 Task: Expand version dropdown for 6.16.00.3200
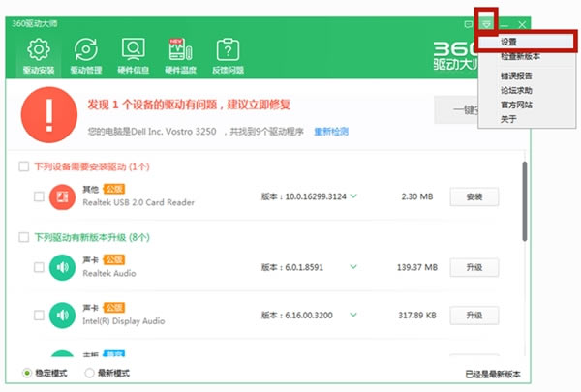click(x=353, y=315)
